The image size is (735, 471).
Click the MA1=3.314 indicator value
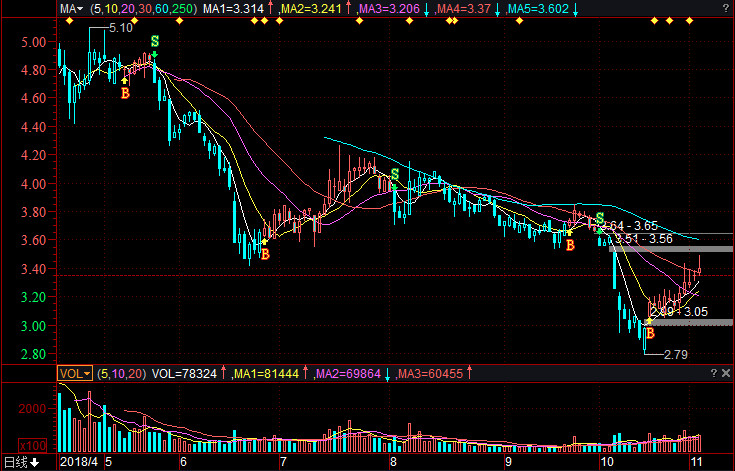pos(233,8)
